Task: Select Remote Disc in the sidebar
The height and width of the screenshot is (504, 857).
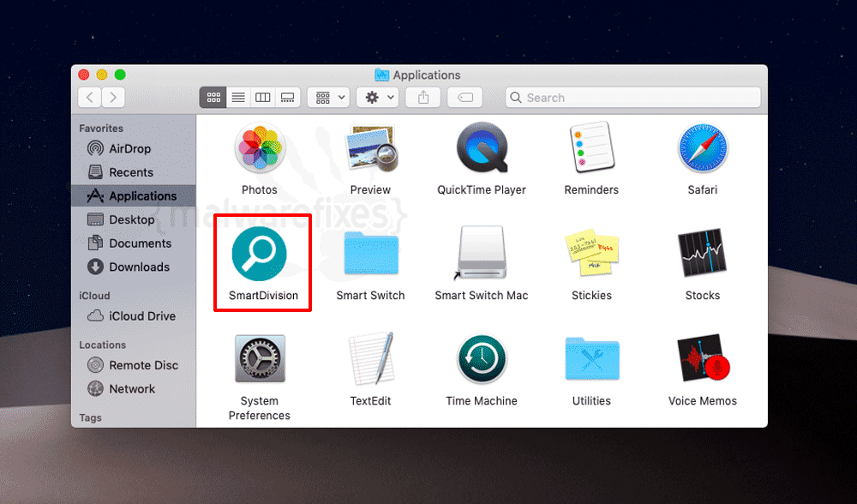Action: tap(134, 365)
